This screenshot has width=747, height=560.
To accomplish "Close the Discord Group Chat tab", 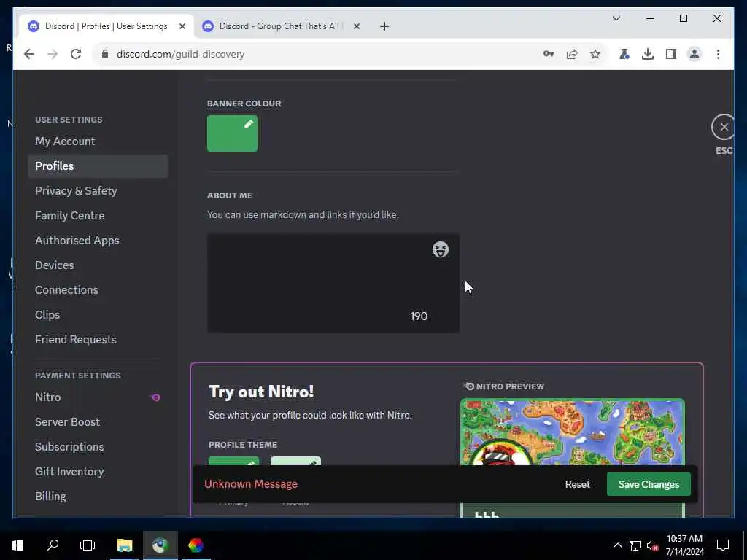I will point(356,26).
